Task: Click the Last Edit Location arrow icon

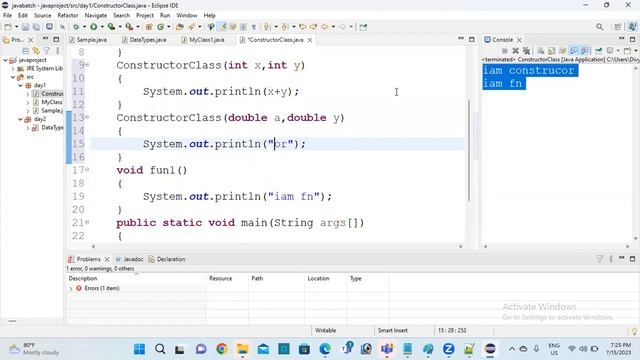Action: pyautogui.click(x=303, y=27)
